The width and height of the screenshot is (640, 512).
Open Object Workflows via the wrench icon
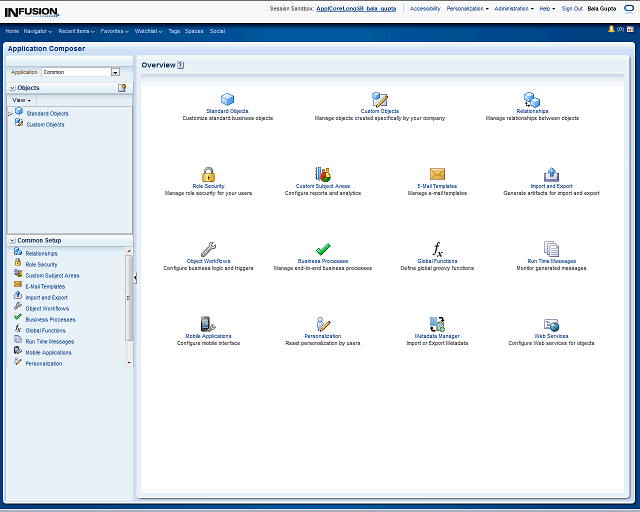point(208,249)
